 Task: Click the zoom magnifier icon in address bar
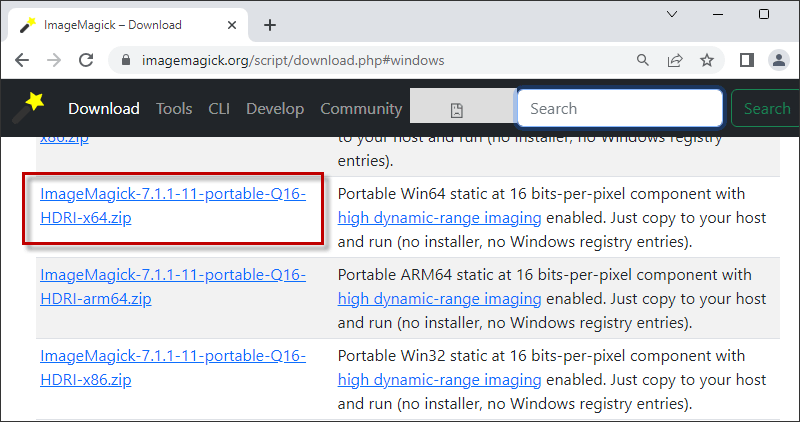pos(643,60)
